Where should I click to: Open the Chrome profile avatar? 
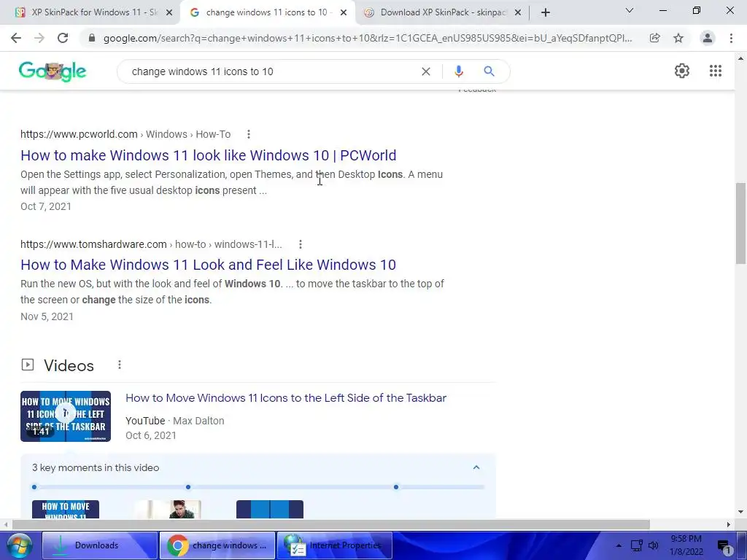708,38
